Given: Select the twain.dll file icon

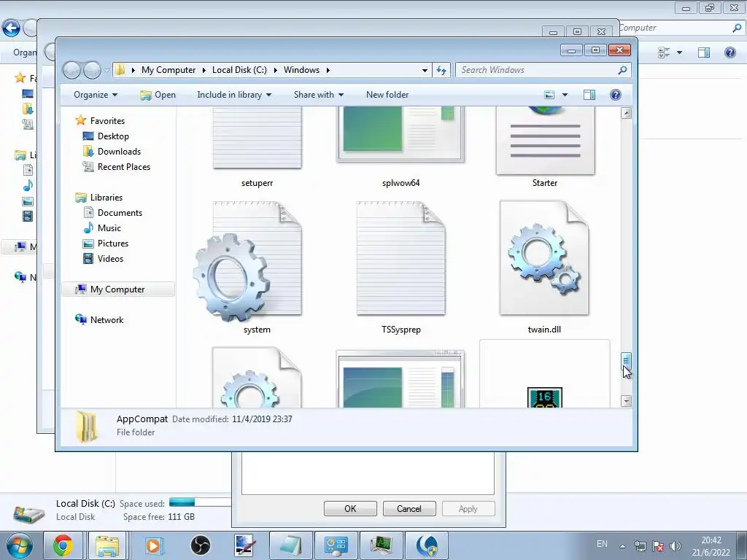Looking at the screenshot, I should [544, 257].
